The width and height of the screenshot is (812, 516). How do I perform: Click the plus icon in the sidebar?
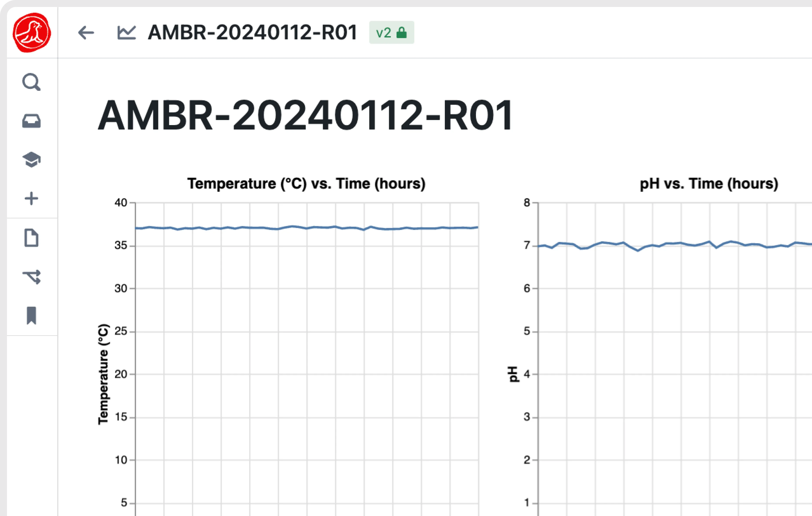[31, 199]
